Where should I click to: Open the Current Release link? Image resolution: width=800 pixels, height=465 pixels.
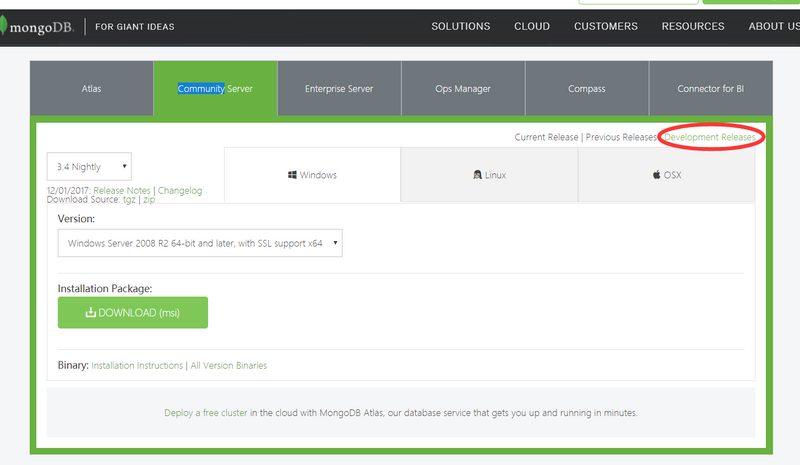pyautogui.click(x=546, y=137)
